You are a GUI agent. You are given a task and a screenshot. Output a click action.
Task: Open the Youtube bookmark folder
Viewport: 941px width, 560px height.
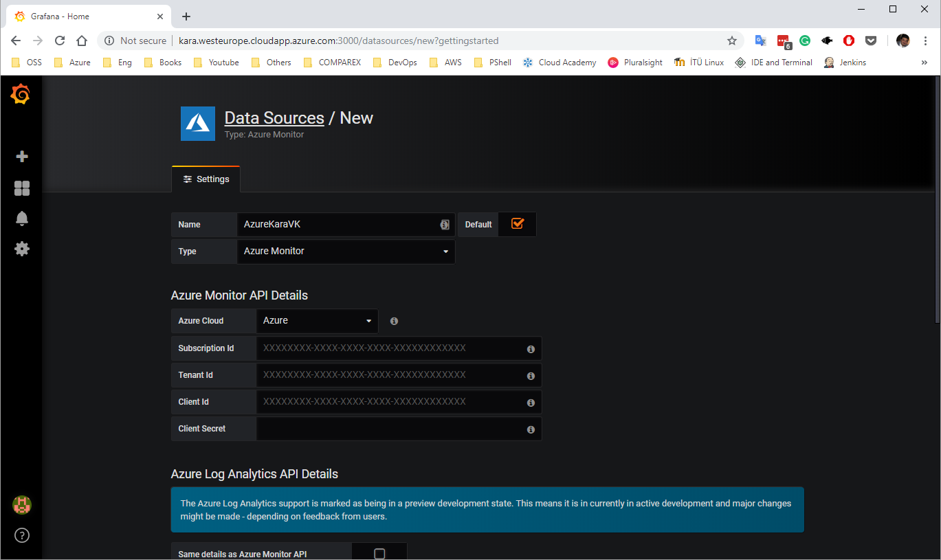click(x=217, y=63)
